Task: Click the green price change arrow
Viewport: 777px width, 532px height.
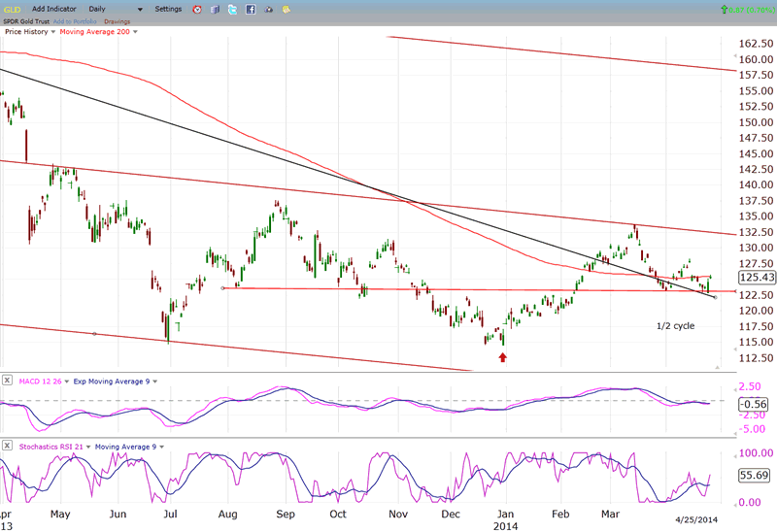Action: tap(723, 9)
